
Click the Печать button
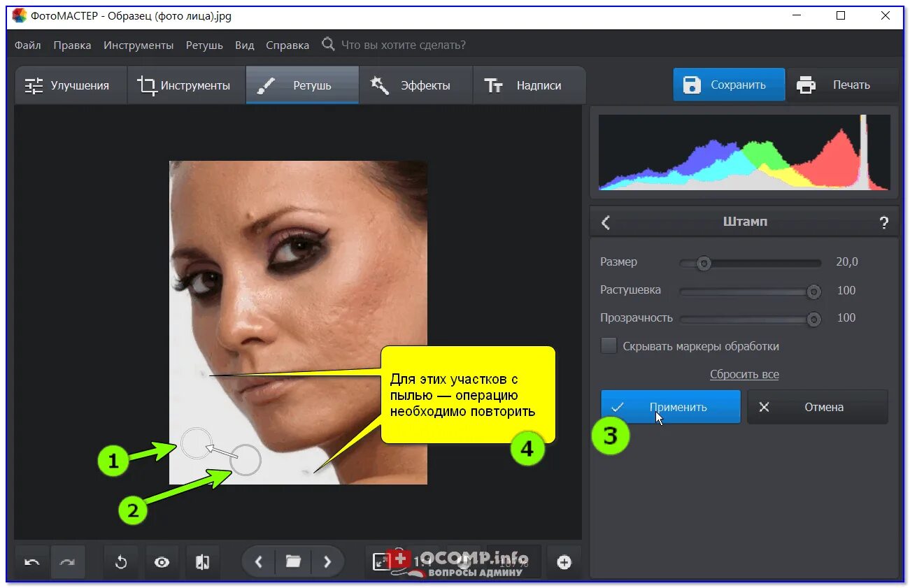click(843, 85)
